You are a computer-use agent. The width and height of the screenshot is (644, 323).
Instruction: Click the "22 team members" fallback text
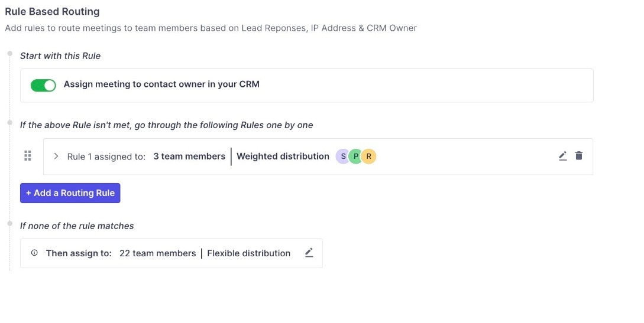coord(157,253)
